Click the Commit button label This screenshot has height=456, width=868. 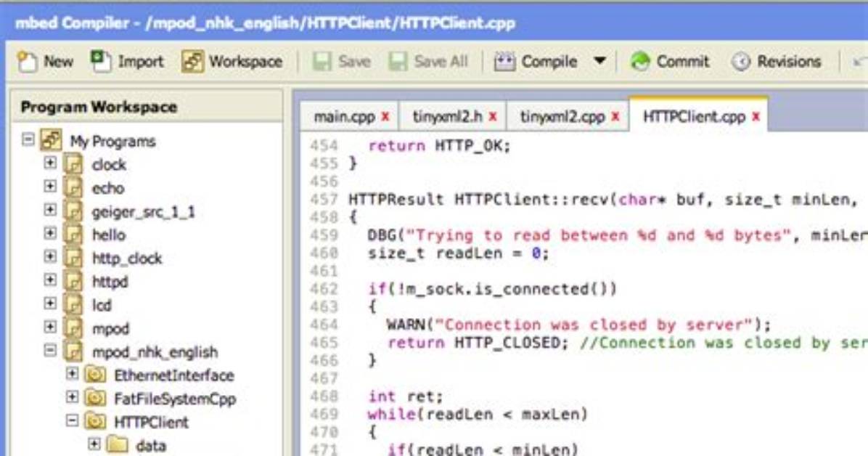coord(682,62)
